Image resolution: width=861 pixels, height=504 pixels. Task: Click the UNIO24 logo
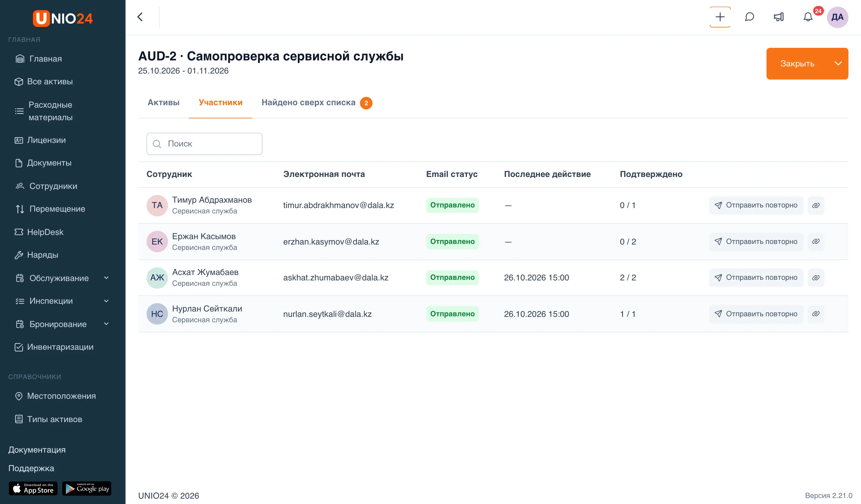62,18
